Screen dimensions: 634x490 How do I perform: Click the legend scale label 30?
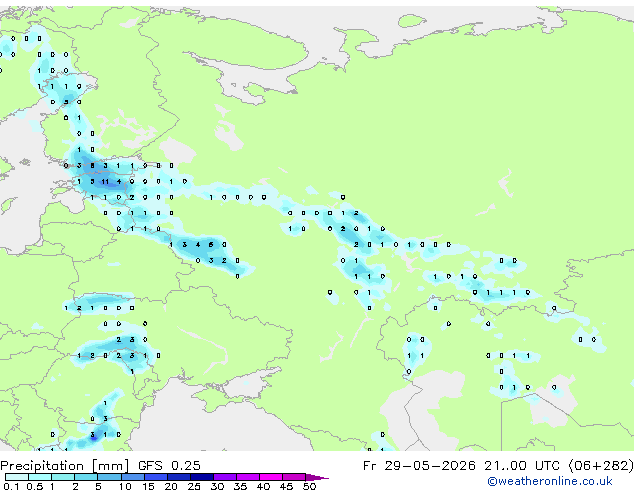217,486
